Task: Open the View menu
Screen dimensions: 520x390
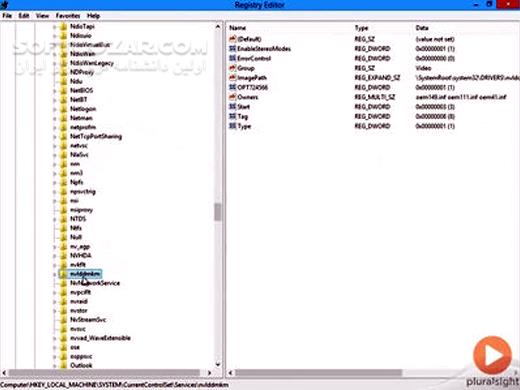Action: click(42, 16)
